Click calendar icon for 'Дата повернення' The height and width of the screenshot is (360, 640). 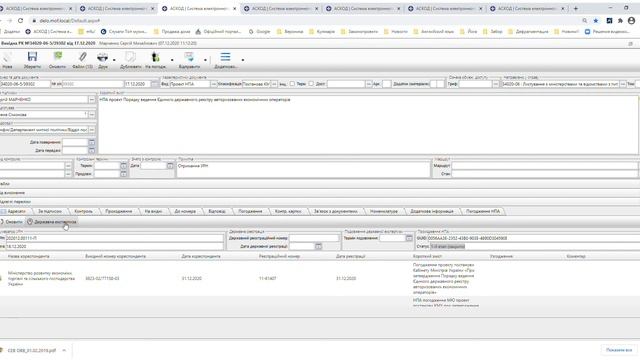click(92, 142)
